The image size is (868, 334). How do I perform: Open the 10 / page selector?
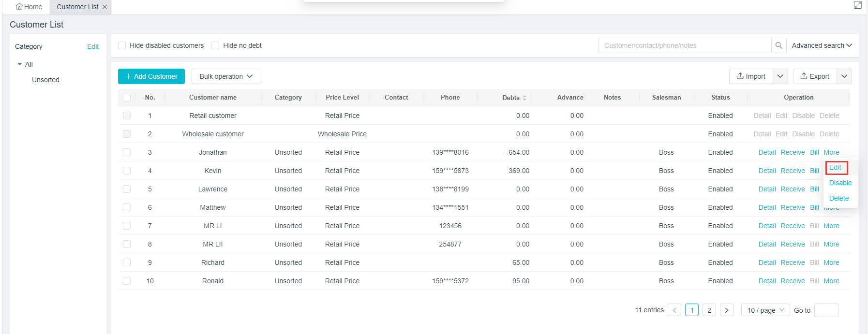pyautogui.click(x=765, y=310)
